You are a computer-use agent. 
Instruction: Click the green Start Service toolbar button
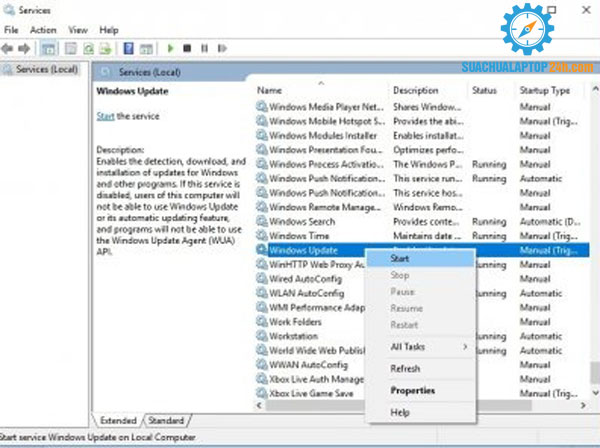click(x=171, y=48)
